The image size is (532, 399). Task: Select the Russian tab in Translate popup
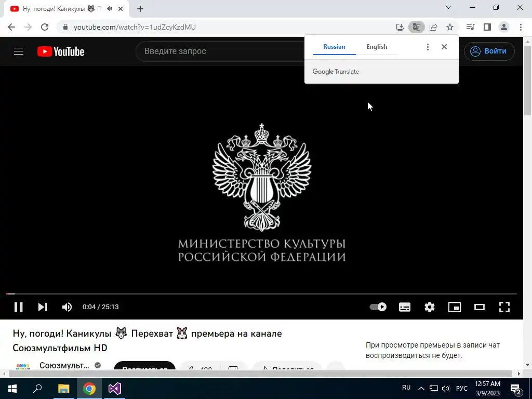(334, 47)
